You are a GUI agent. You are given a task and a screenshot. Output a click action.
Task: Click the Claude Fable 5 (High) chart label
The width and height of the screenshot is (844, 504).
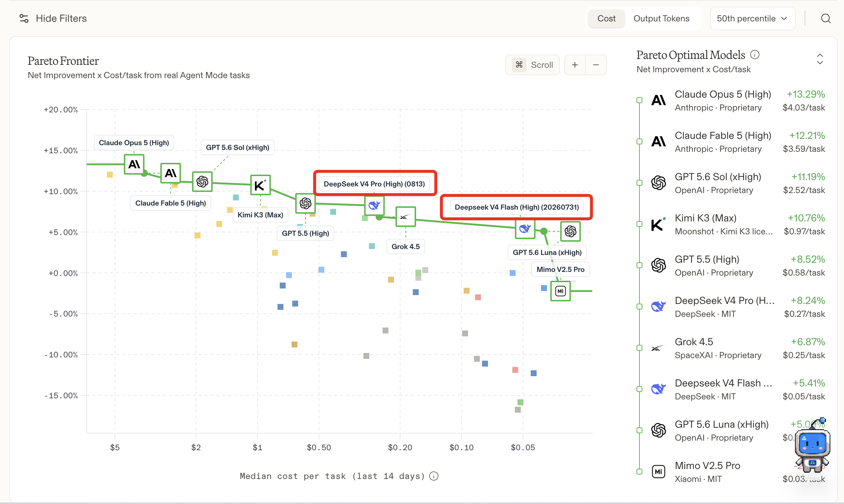click(171, 203)
